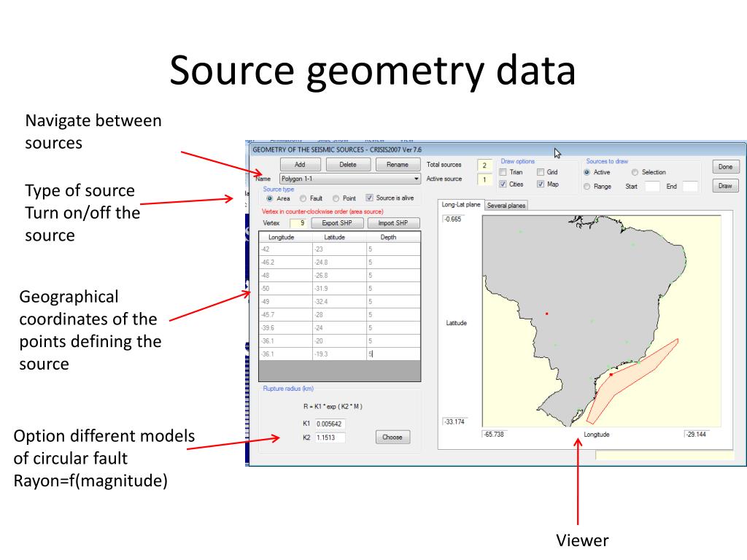The image size is (747, 560).
Task: Click the Latitude column header
Action: [339, 237]
